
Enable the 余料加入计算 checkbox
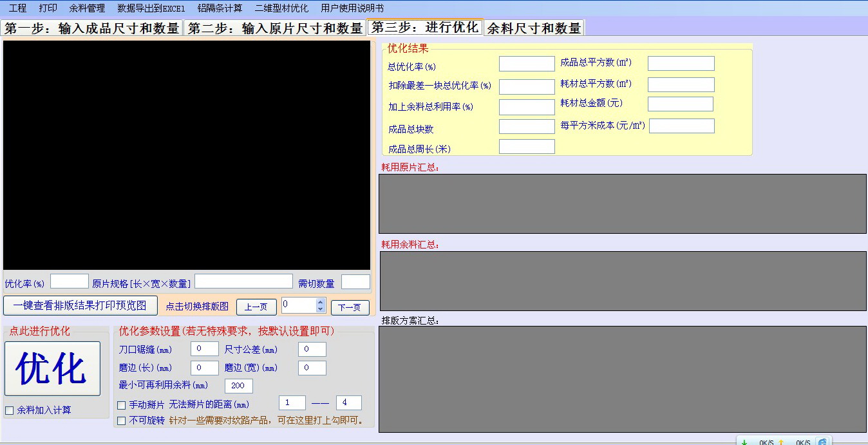click(x=10, y=410)
